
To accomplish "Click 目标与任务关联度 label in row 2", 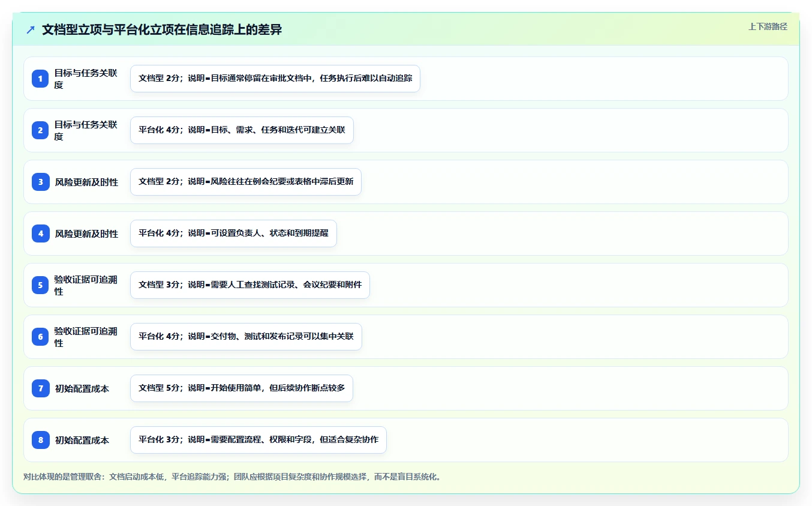I will (x=86, y=130).
